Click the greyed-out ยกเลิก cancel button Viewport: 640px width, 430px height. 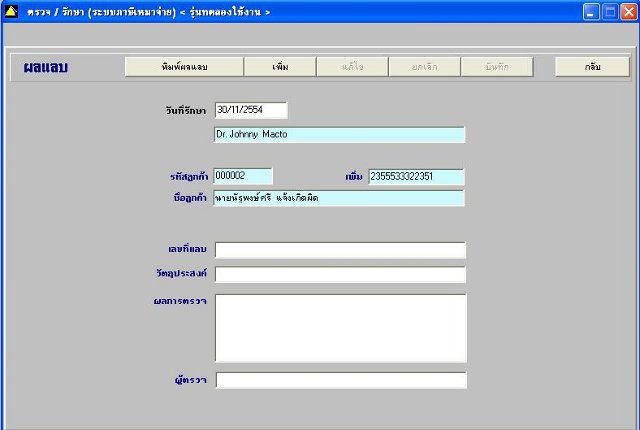(x=424, y=66)
